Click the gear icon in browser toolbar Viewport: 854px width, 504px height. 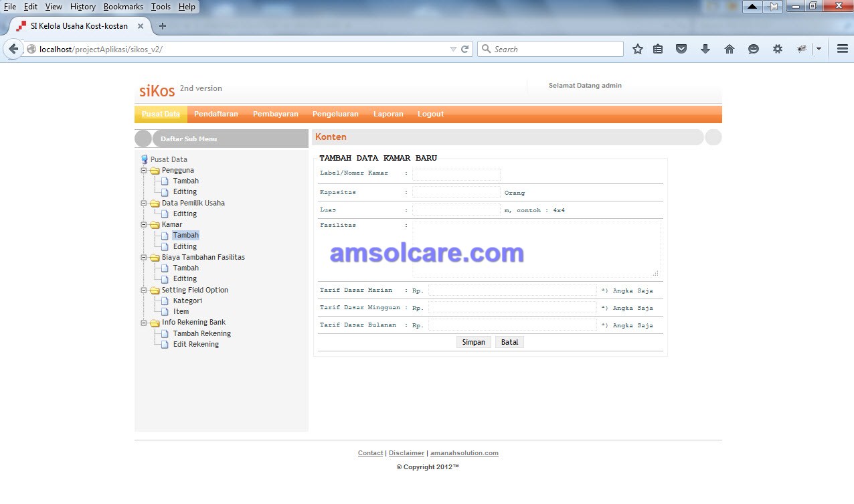coord(777,49)
